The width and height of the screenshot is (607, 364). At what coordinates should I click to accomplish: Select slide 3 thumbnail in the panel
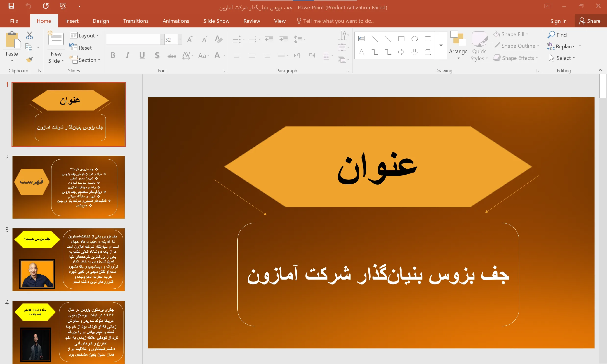pos(69,260)
